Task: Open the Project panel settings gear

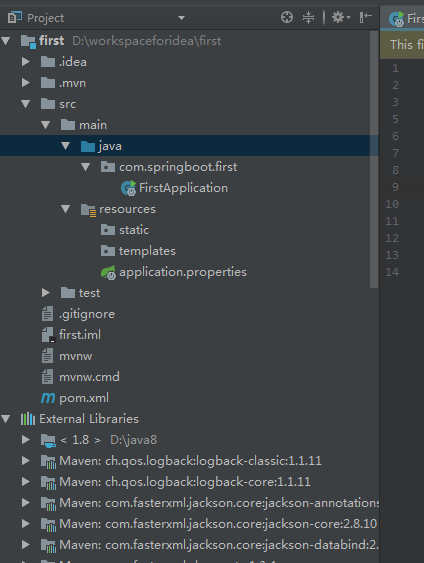Action: click(x=340, y=17)
